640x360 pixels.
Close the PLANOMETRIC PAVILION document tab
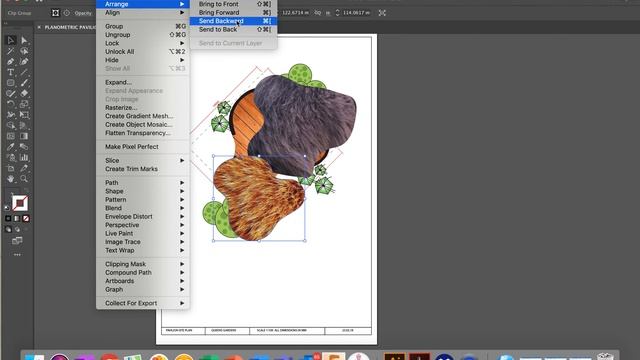click(39, 27)
